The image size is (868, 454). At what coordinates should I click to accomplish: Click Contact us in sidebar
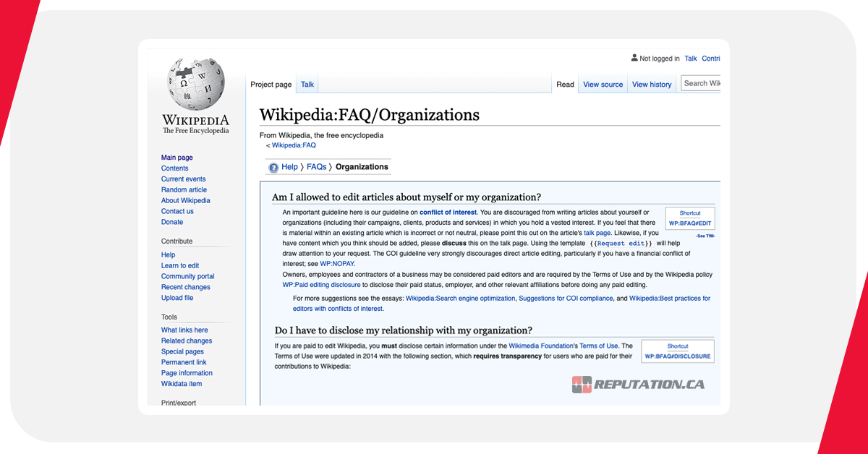177,212
